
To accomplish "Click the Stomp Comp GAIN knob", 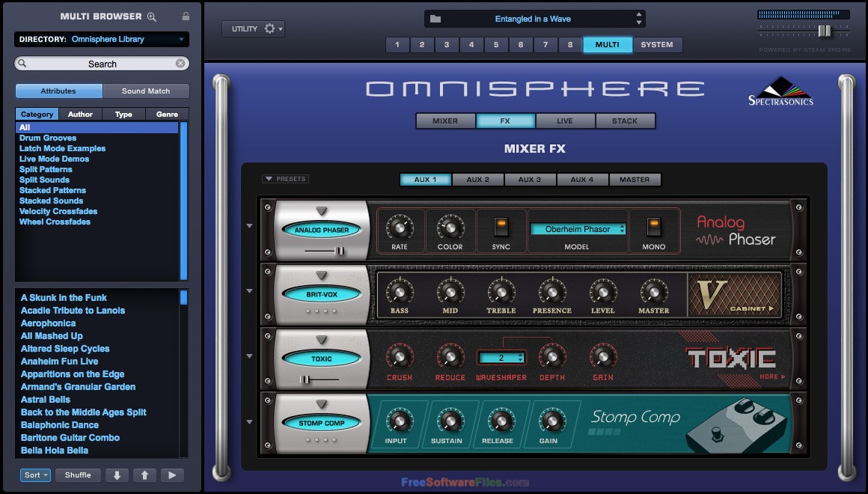I will tap(552, 421).
